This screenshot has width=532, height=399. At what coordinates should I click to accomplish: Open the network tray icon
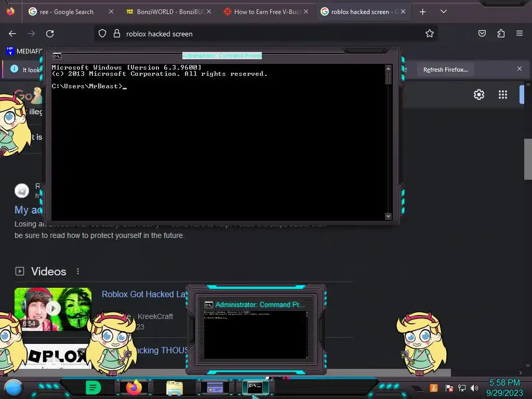[462, 388]
